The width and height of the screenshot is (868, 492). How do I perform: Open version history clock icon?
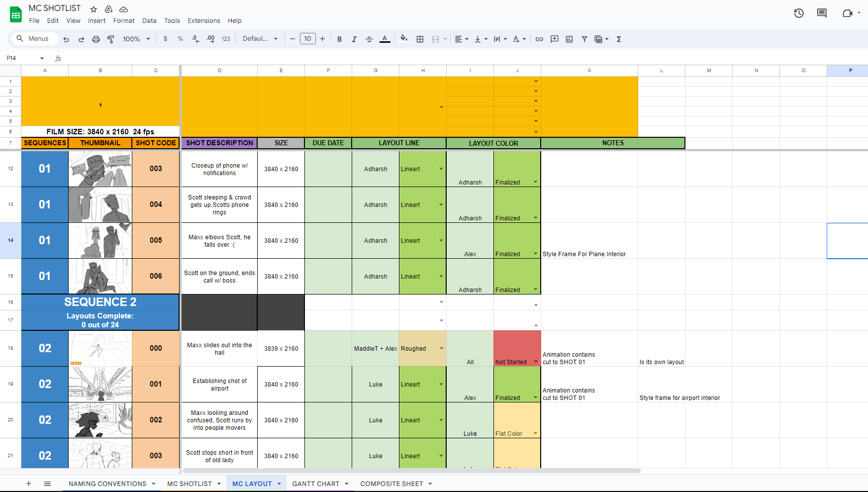pyautogui.click(x=799, y=13)
